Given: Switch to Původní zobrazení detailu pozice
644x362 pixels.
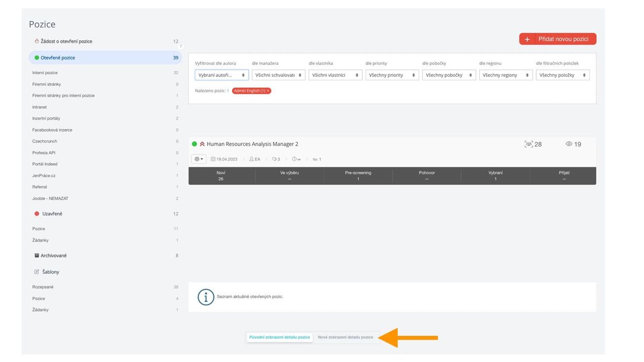Looking at the screenshot, I should point(280,337).
